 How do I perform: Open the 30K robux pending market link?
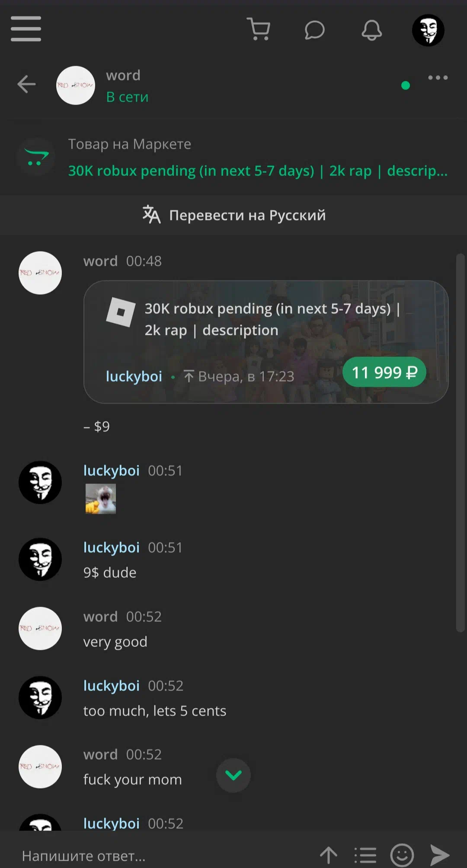(x=258, y=171)
